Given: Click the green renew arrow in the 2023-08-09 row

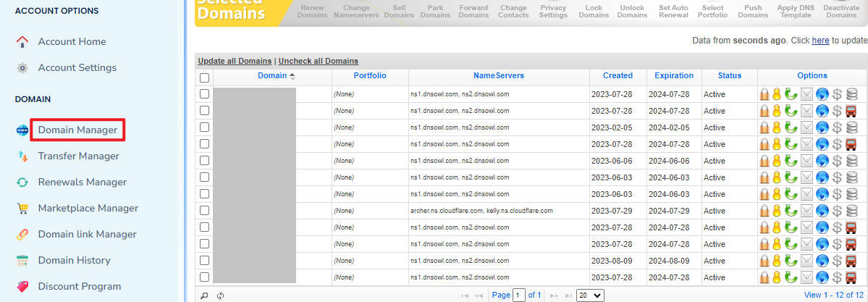Looking at the screenshot, I should [791, 261].
